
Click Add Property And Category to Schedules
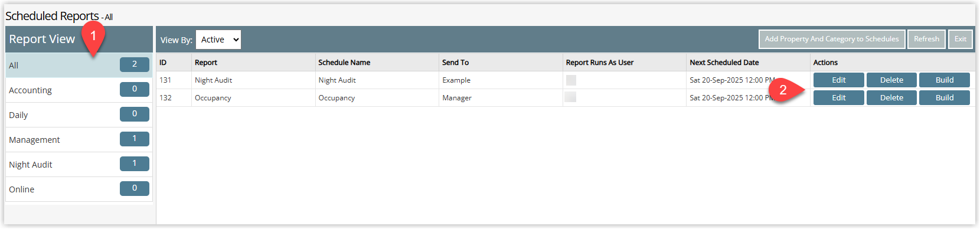832,39
